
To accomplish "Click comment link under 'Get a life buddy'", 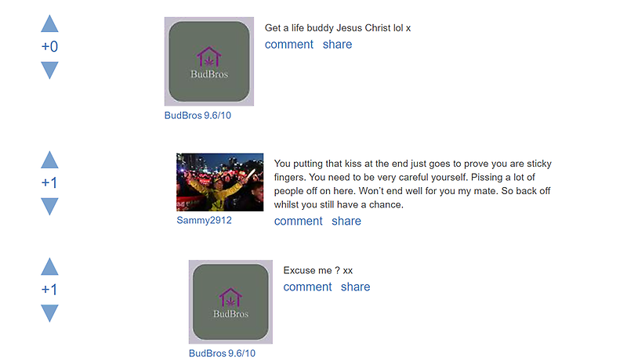I will click(x=289, y=45).
